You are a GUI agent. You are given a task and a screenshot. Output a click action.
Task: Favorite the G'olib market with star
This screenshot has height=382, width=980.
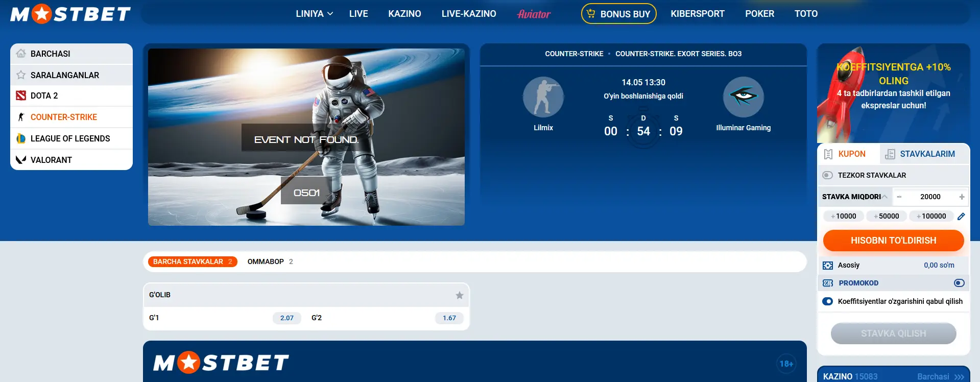460,295
